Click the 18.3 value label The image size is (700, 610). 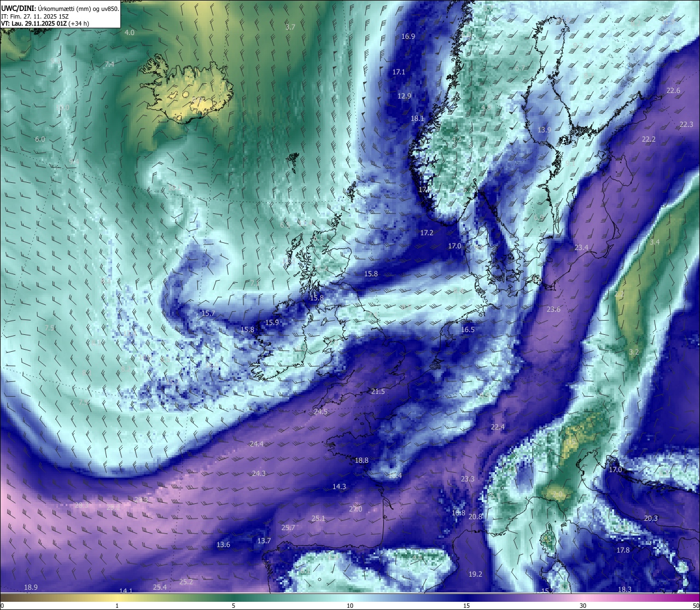(625, 589)
